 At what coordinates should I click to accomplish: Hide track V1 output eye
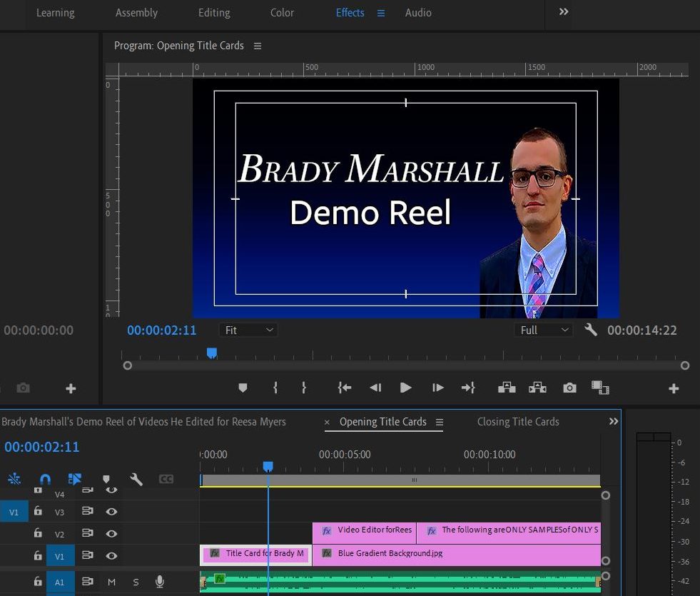111,556
